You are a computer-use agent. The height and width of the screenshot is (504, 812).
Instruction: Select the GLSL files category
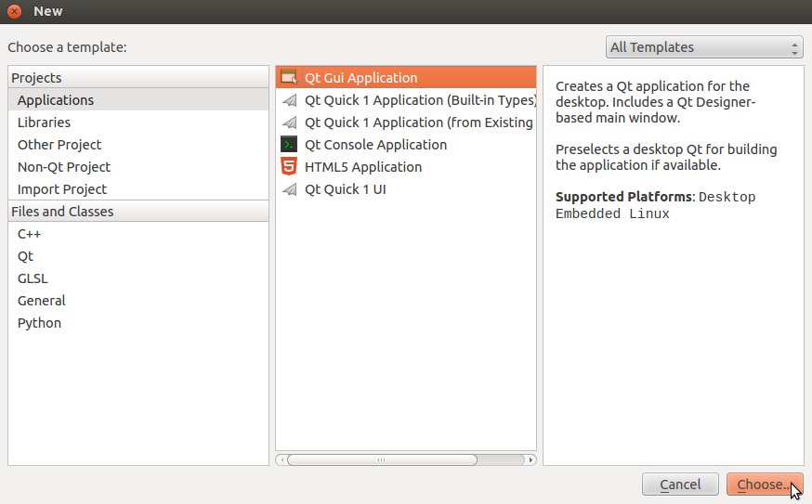pyautogui.click(x=138, y=278)
